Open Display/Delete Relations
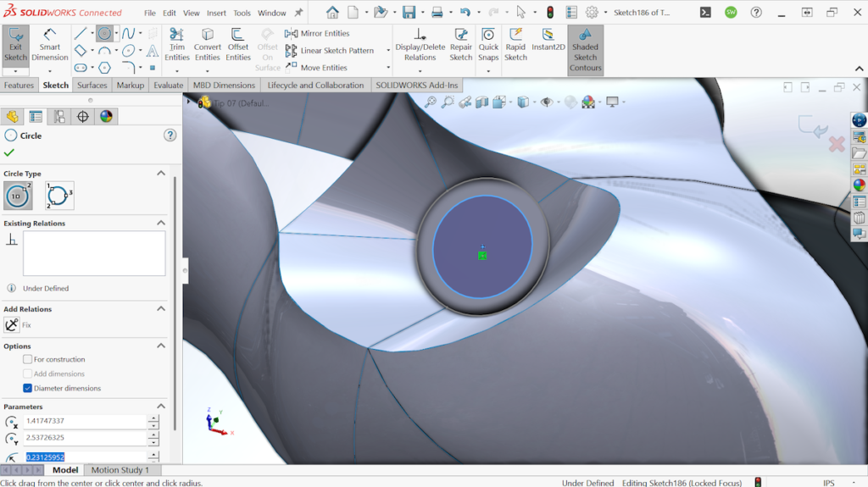This screenshot has height=487, width=868. [420, 44]
